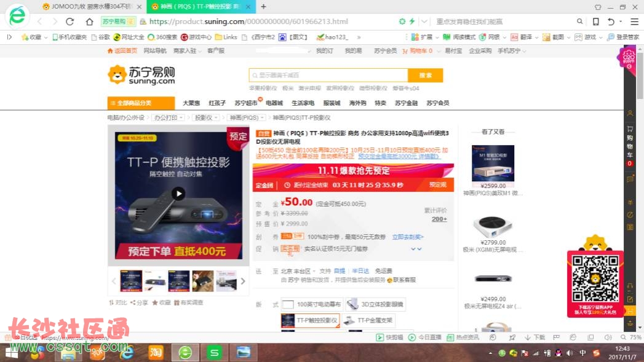Switch to the JOMOO九牧 tab
Image resolution: width=644 pixels, height=362 pixels.
pos(92,7)
